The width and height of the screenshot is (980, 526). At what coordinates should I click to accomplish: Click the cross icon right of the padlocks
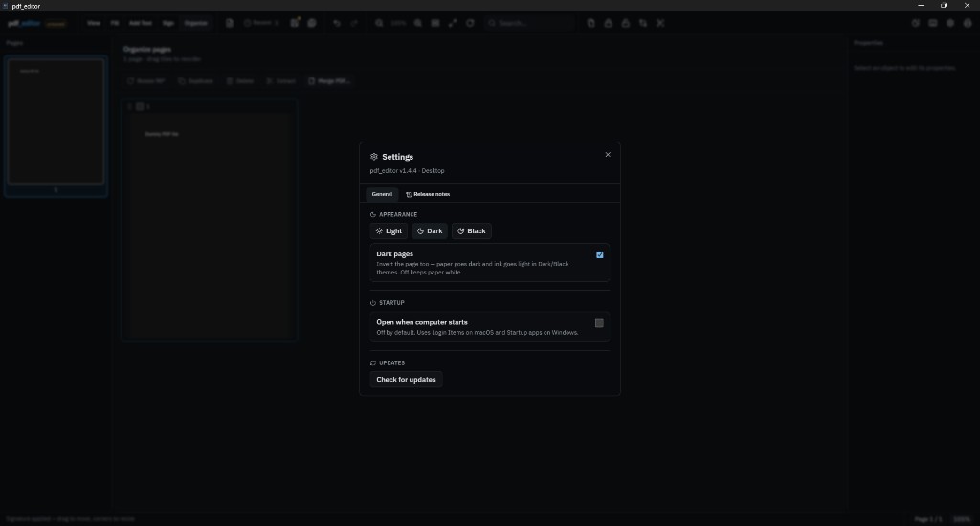660,23
